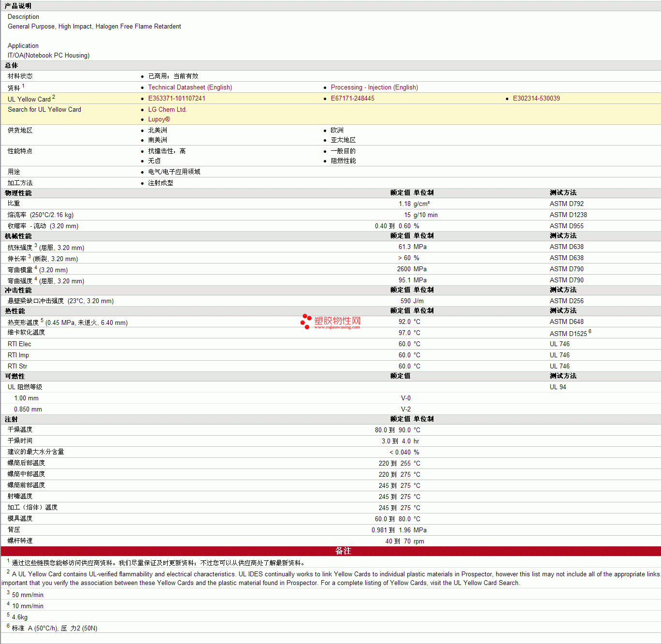Click '已商用: 当前有效' status text

point(173,76)
